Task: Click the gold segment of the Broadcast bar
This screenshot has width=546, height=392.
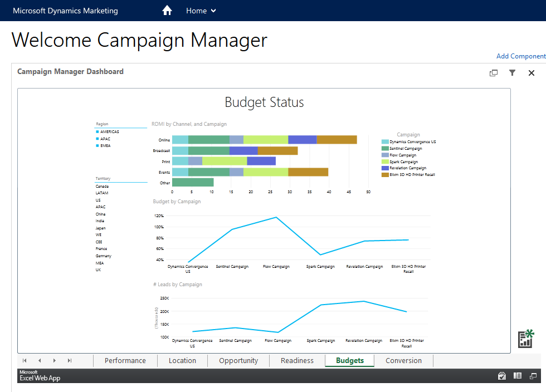Action: point(277,150)
